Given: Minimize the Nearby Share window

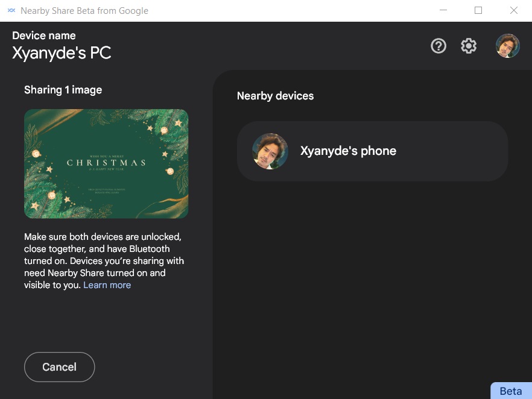Looking at the screenshot, I should [443, 10].
